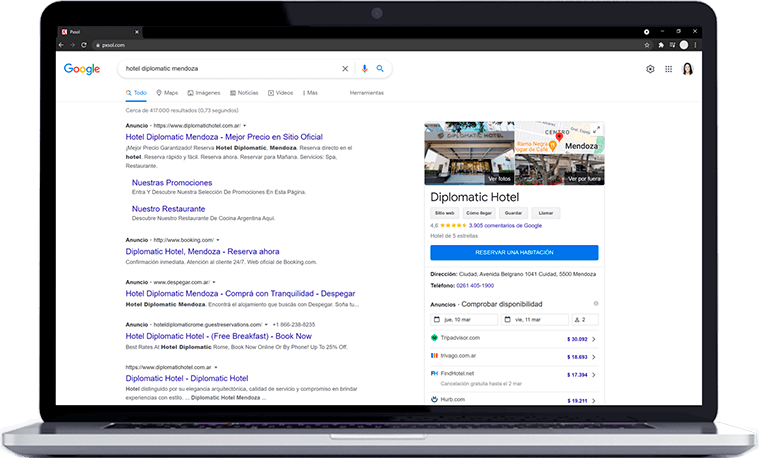Click Reservar una habitación button
759x458 pixels.
coord(514,253)
